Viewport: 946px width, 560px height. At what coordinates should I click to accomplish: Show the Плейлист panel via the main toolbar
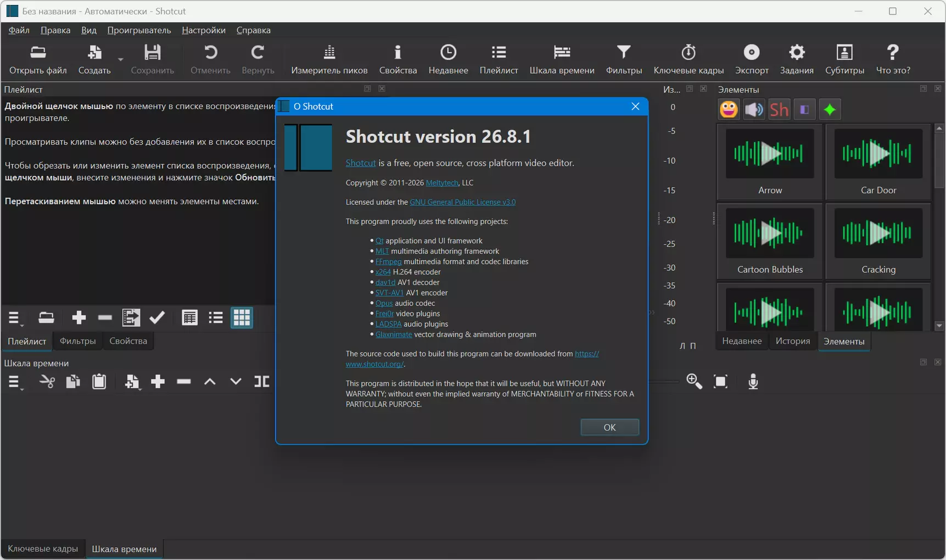499,59
